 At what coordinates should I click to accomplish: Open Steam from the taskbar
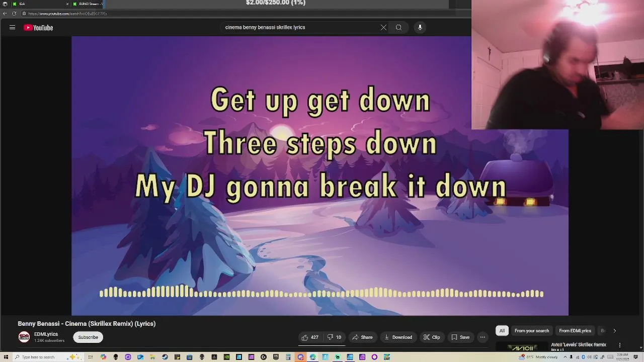(x=165, y=357)
